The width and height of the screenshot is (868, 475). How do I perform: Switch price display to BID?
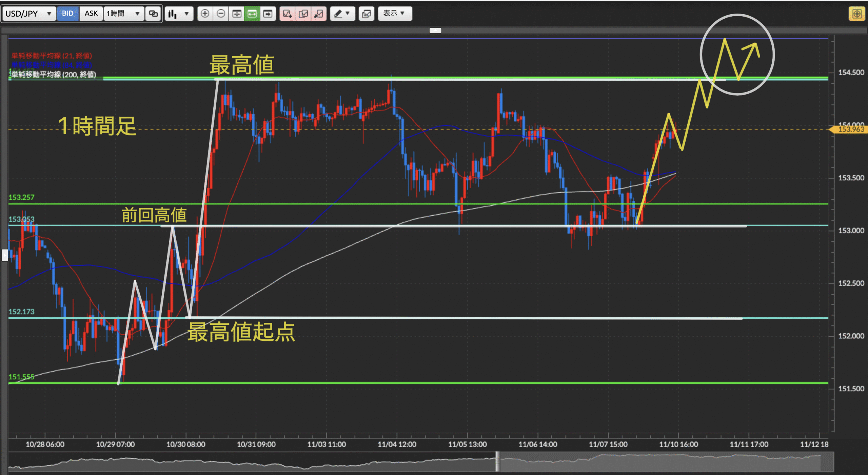pos(67,14)
